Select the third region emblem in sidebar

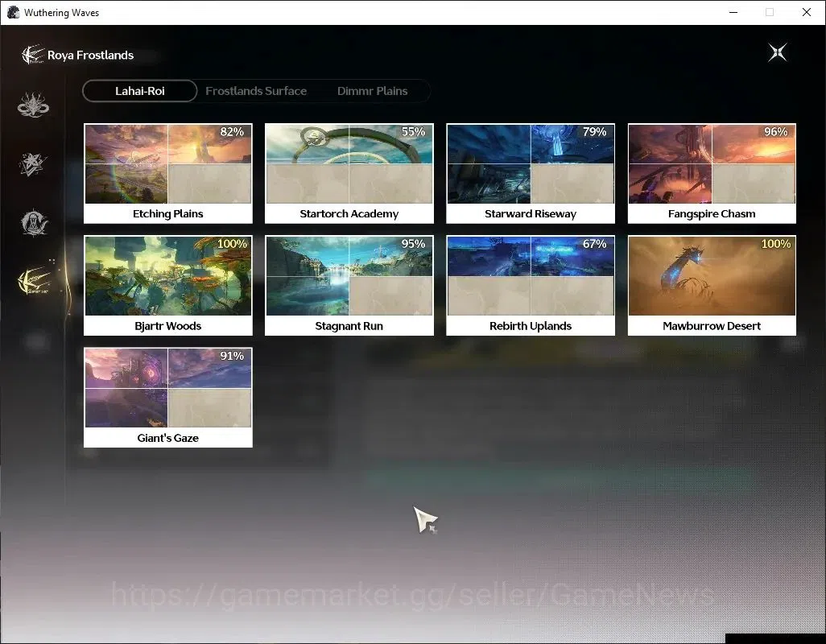(x=35, y=223)
